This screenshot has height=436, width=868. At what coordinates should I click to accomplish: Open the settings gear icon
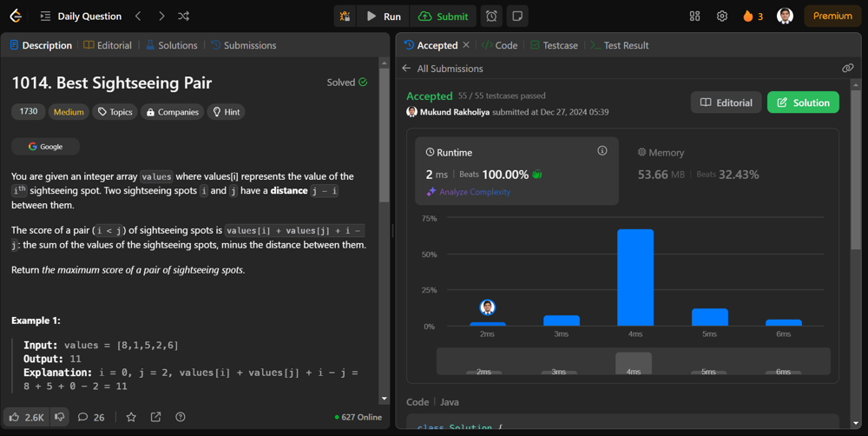[722, 16]
